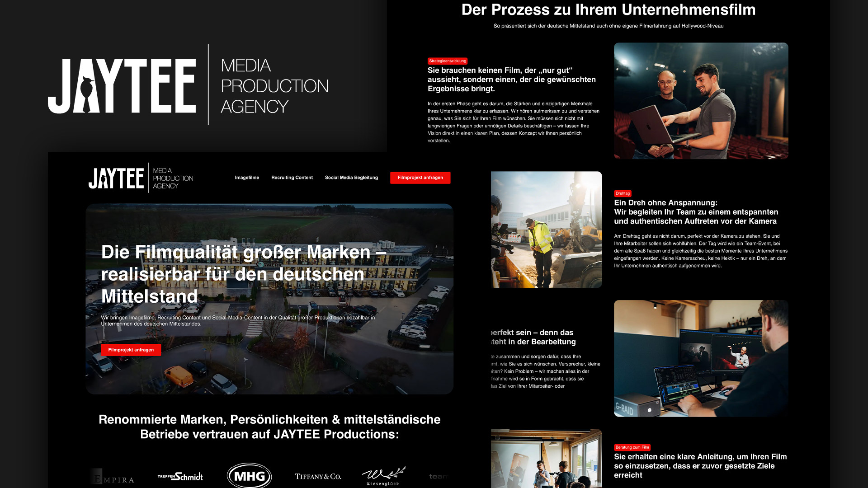Open the film crew indoors photo
The image size is (868, 488).
(x=546, y=458)
